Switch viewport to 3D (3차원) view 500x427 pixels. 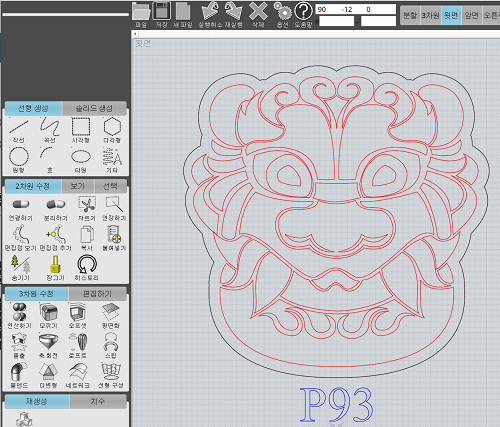[430, 15]
